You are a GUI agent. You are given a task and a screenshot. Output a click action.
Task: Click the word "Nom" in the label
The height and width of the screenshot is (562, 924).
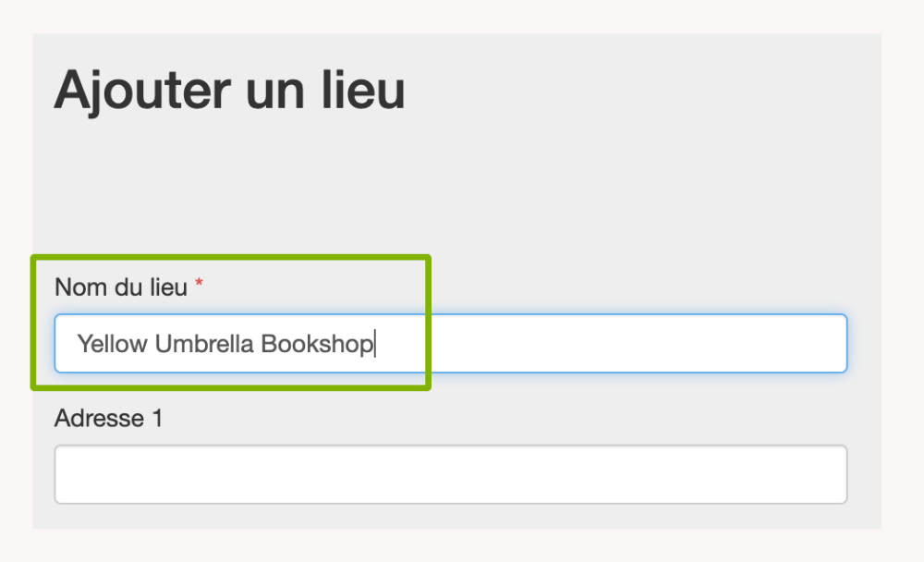click(73, 287)
